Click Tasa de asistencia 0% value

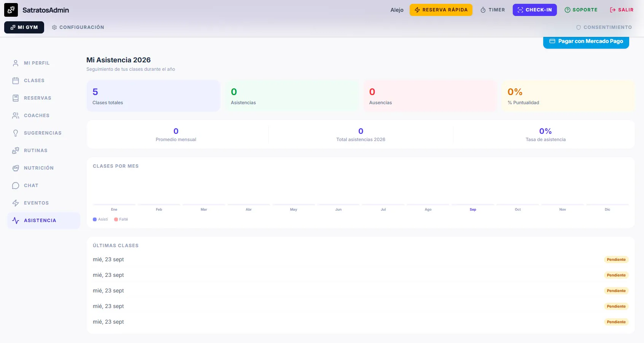point(545,131)
